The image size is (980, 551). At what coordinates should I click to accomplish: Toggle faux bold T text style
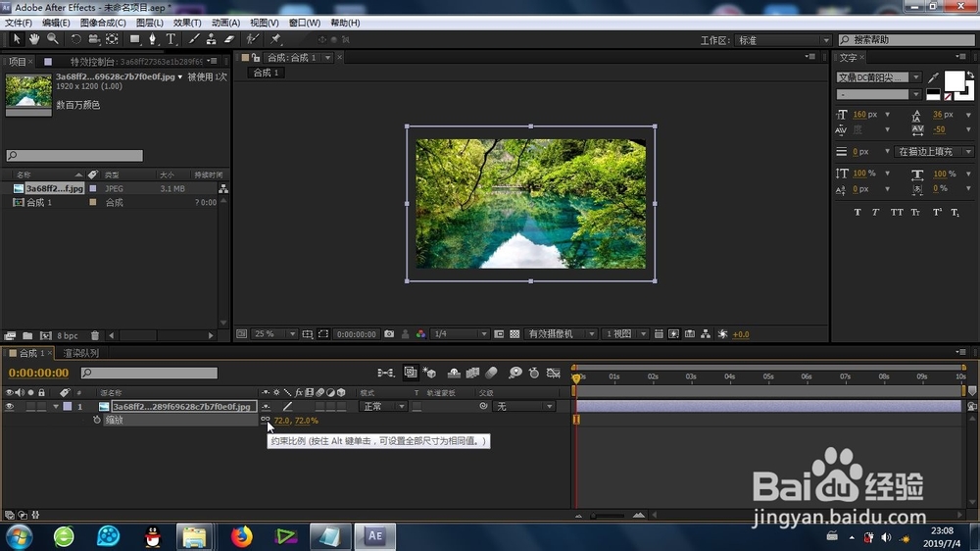coord(857,213)
